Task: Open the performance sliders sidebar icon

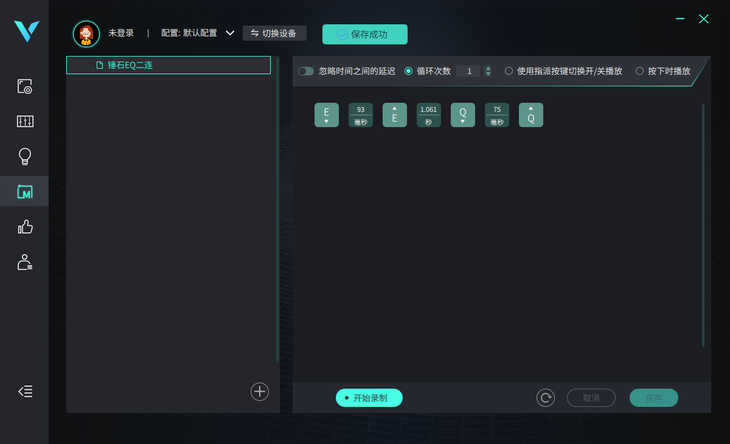Action: 25,121
